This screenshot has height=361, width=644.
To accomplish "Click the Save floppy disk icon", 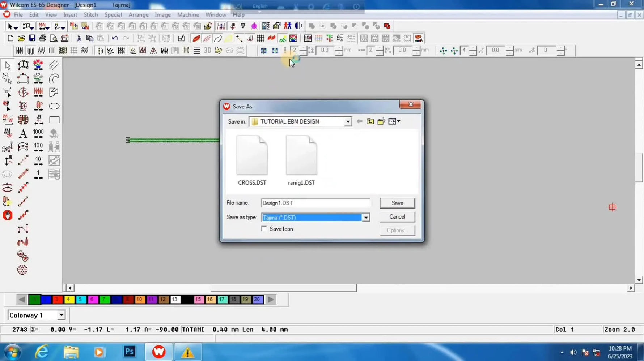I will coord(32,38).
